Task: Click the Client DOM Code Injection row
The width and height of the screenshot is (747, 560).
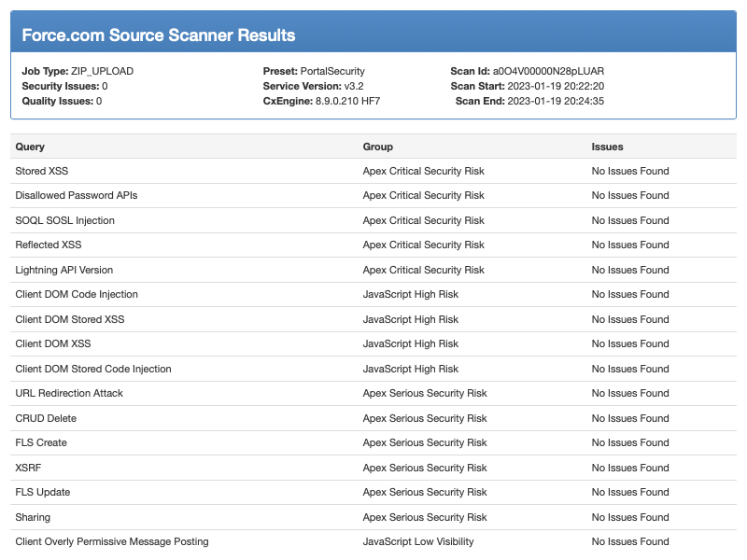Action: [373, 294]
